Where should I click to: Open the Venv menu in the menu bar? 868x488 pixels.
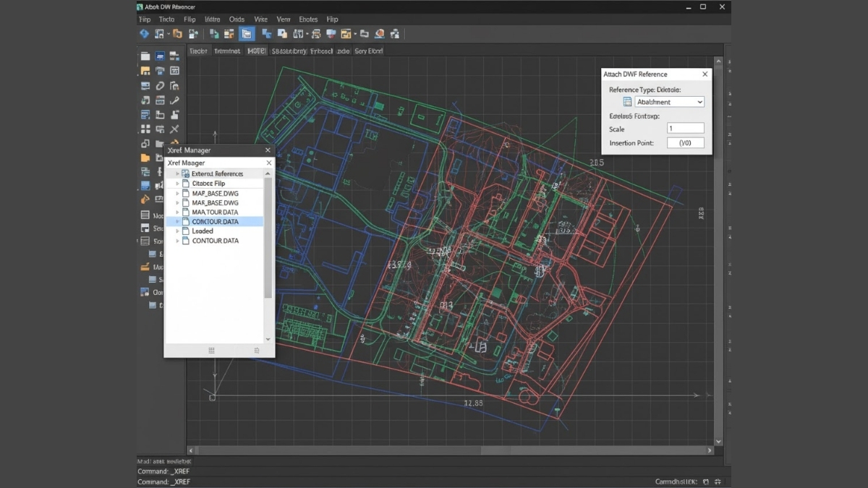tap(284, 20)
